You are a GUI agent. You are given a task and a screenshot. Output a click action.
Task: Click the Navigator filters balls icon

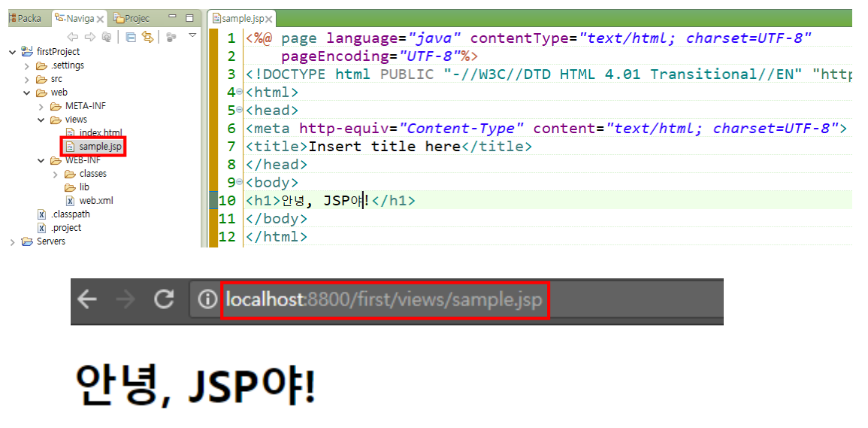[x=171, y=37]
